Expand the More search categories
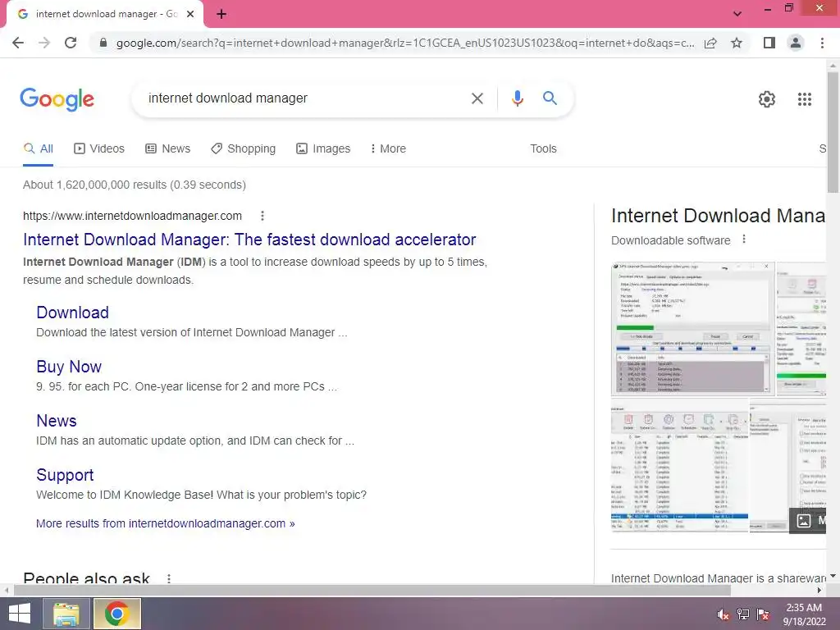This screenshot has height=630, width=840. (388, 149)
